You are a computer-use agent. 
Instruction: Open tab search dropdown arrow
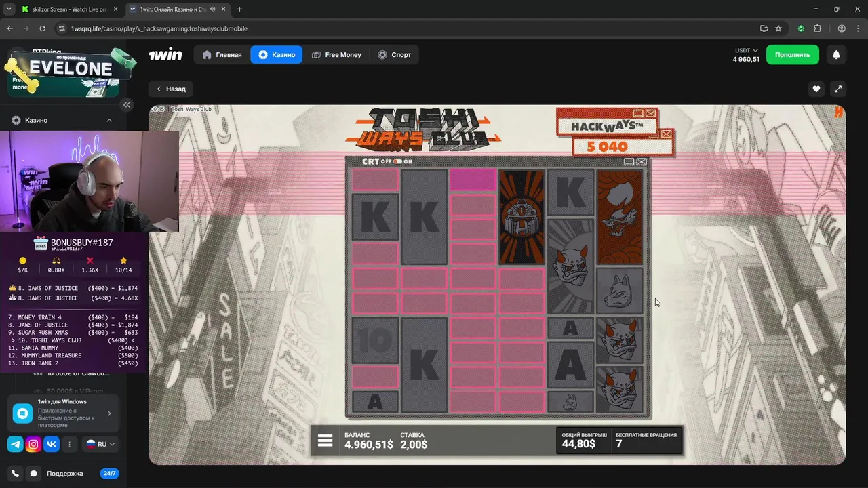(x=9, y=9)
